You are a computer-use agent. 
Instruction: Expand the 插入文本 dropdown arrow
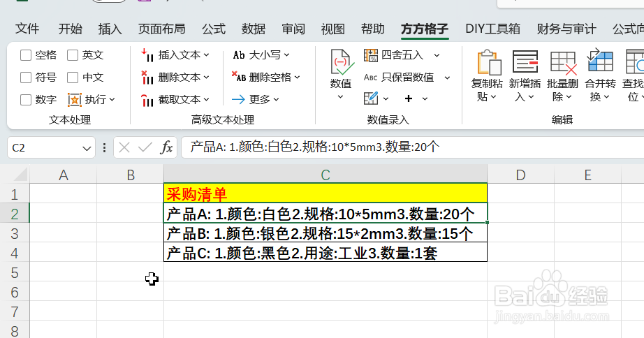tap(206, 55)
